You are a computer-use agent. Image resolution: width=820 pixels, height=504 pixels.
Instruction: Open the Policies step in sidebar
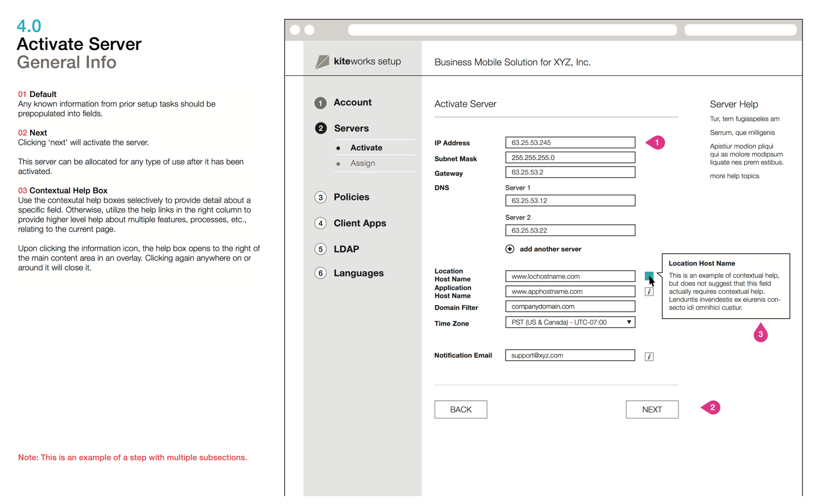pos(351,197)
